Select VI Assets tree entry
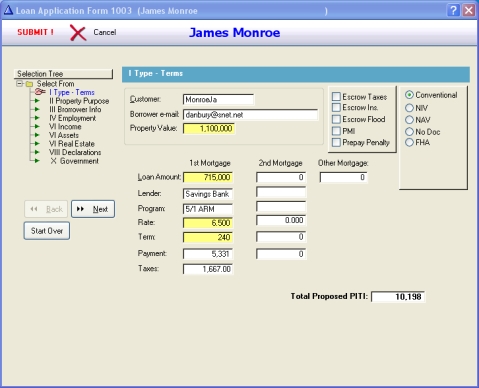 pyautogui.click(x=64, y=135)
